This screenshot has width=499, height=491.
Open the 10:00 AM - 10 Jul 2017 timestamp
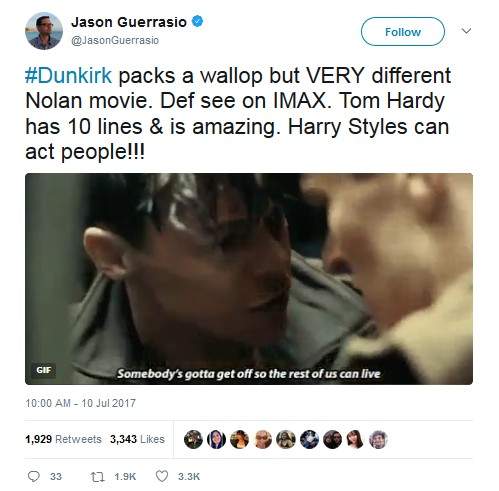[x=81, y=403]
